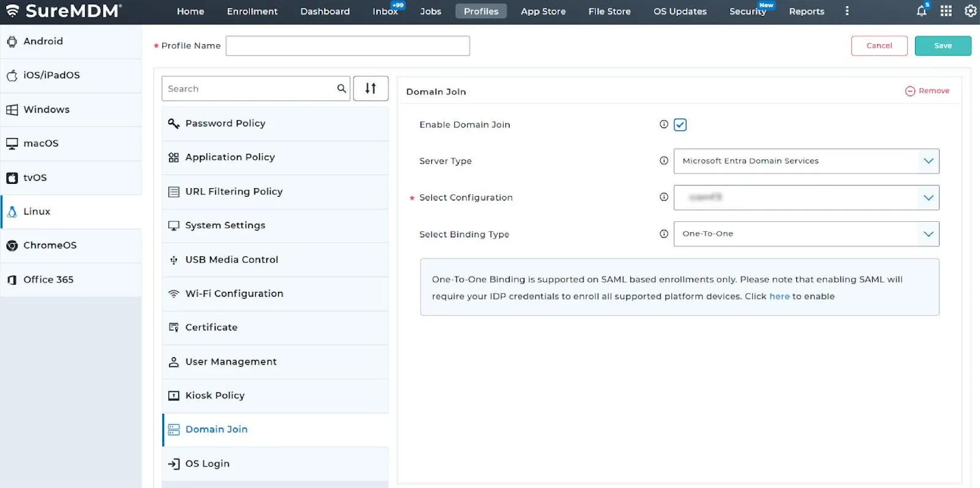
Task: Select the ChromeOS platform
Action: (x=71, y=245)
